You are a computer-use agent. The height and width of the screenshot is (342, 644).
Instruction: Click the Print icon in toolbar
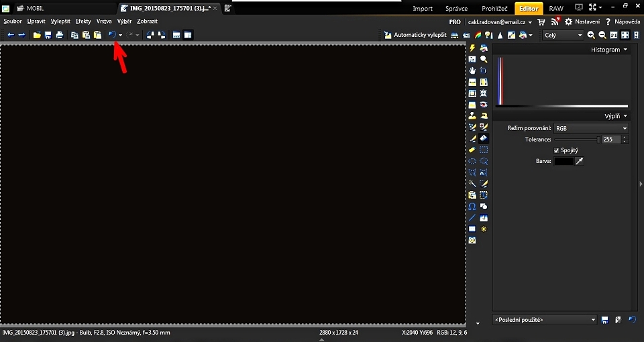tap(60, 35)
